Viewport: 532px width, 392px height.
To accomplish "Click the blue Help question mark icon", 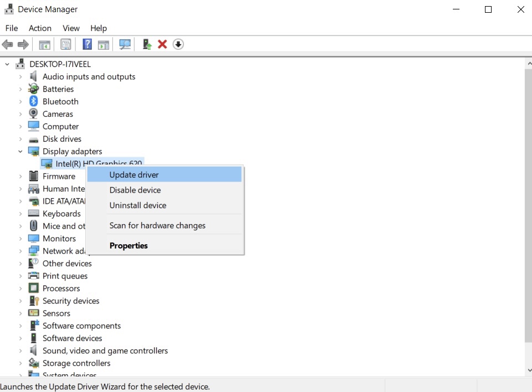I will (x=87, y=44).
